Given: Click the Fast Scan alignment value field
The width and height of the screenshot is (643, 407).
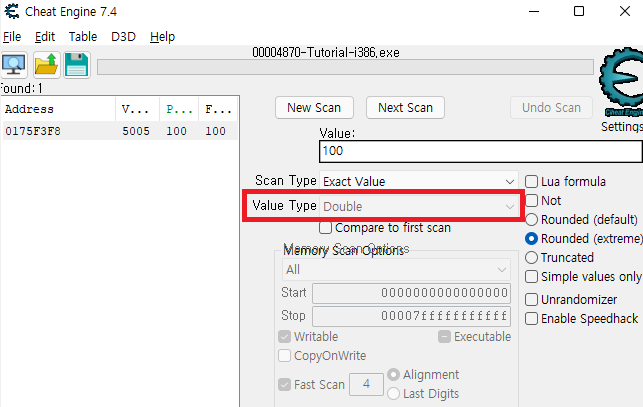Looking at the screenshot, I should (366, 384).
